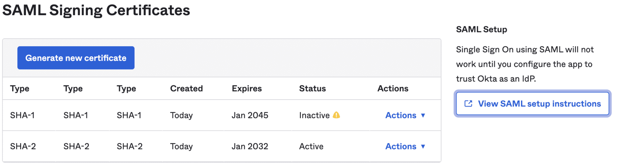Click the Active status in the SHA-2 row

pyautogui.click(x=311, y=146)
